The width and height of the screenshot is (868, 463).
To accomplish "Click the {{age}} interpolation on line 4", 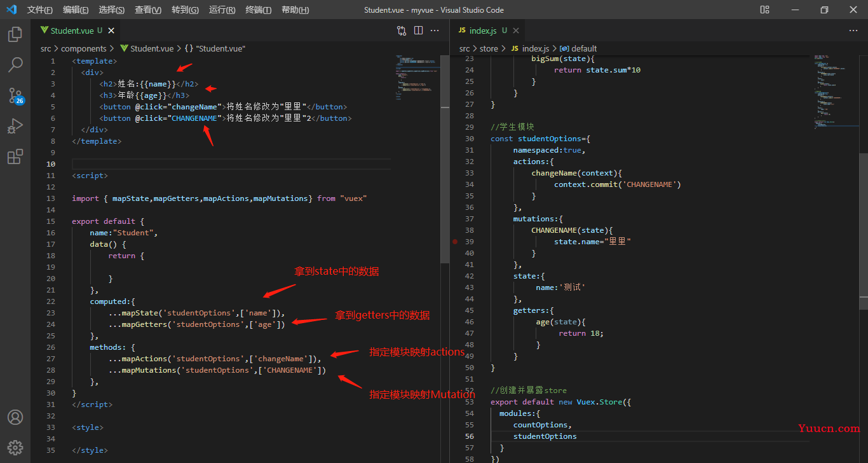I will point(151,95).
